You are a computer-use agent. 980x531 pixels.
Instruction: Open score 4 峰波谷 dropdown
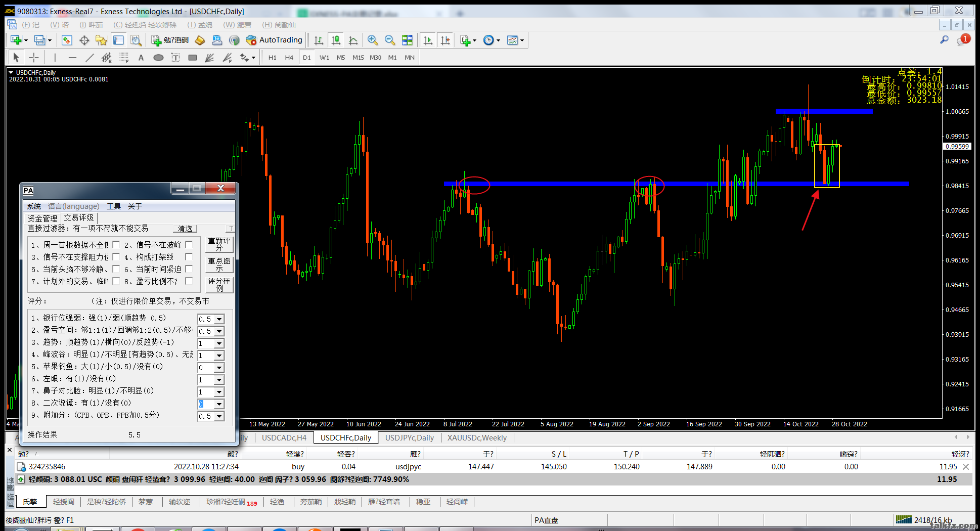click(219, 356)
